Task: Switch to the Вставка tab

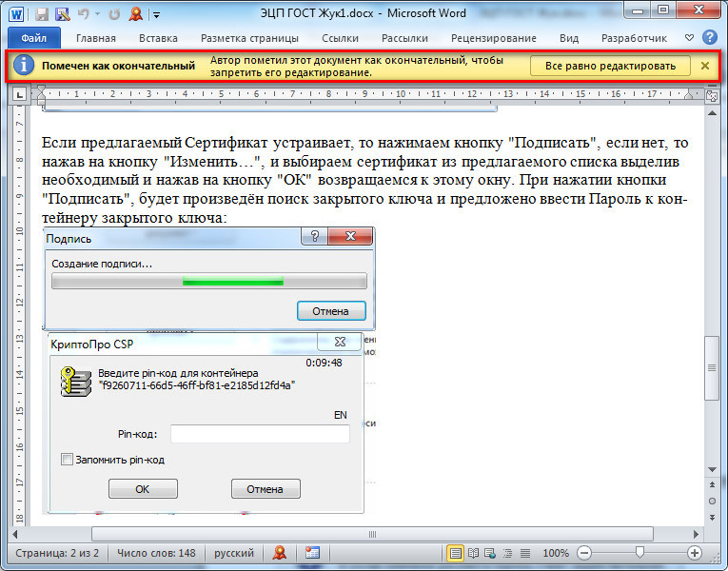Action: pos(158,38)
